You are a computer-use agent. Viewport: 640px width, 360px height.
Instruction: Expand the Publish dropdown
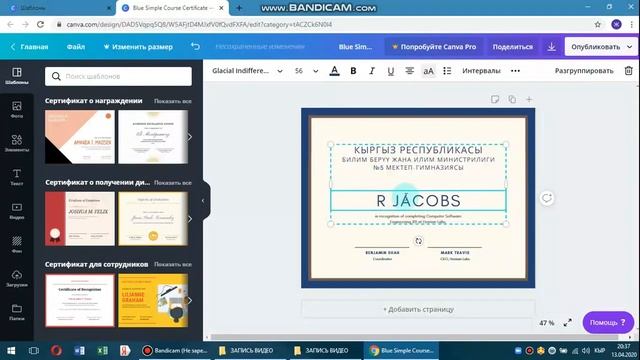click(630, 47)
